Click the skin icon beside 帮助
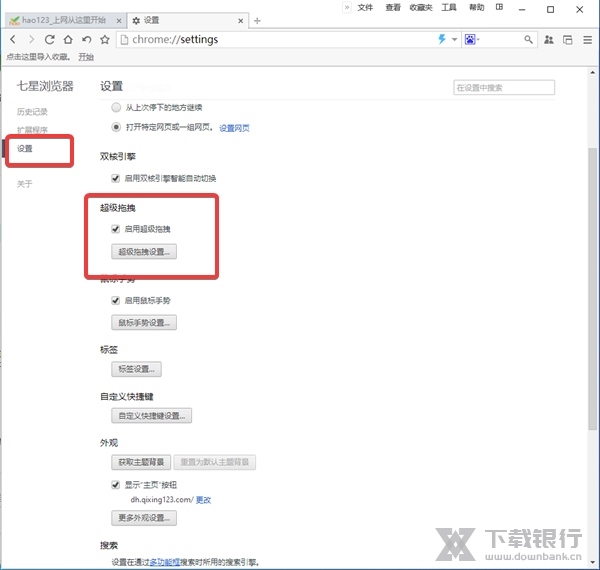Viewport: 600px width, 570px height. 499,7
